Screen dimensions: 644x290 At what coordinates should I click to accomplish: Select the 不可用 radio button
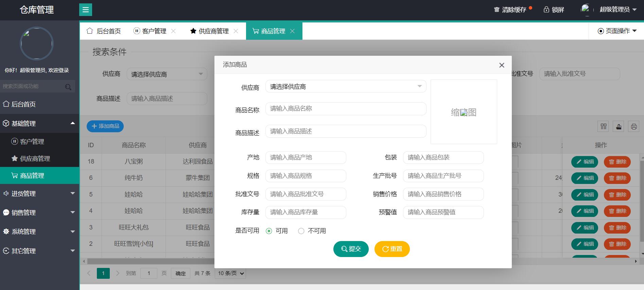[301, 231]
